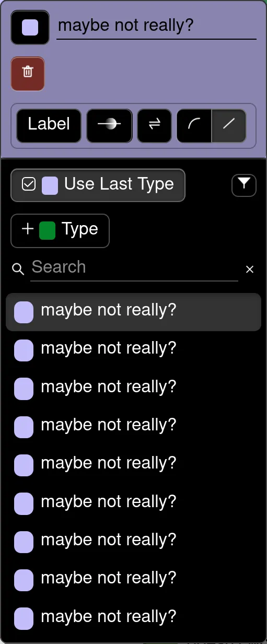The height and width of the screenshot is (644, 267).
Task: Edit the 'maybe not really?' title field
Action: [x=156, y=26]
